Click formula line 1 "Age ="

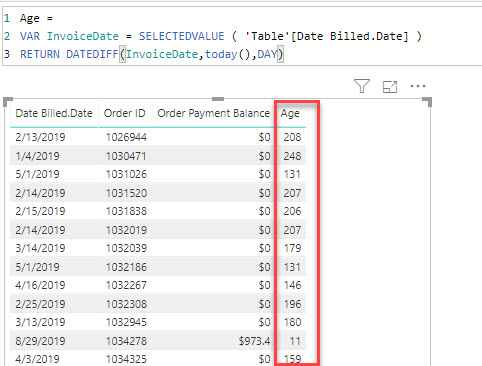pos(36,18)
